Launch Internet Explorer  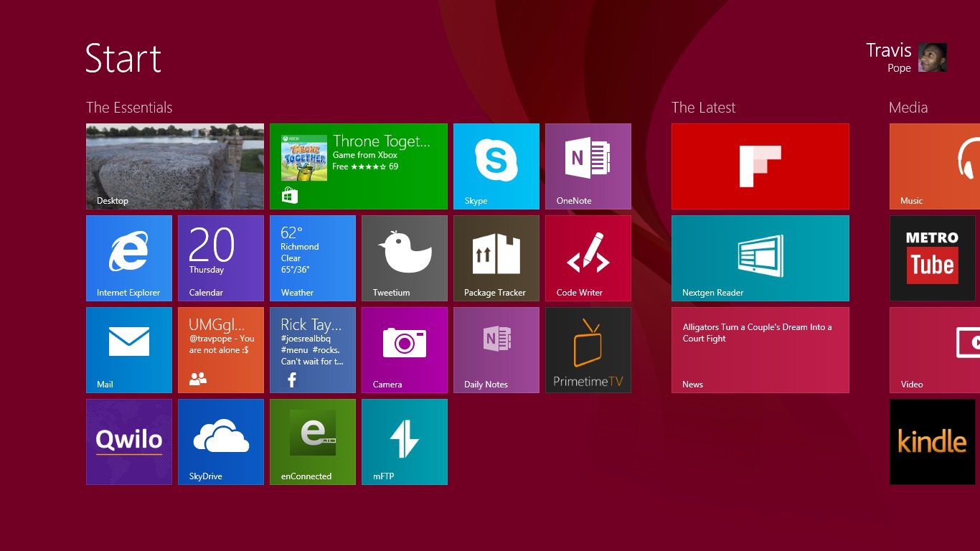click(x=129, y=258)
